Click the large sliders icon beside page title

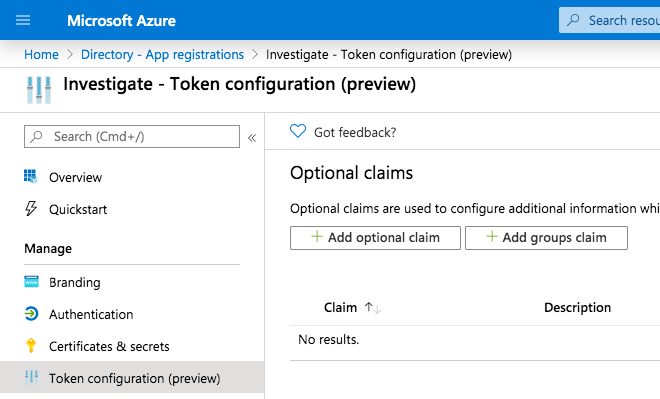pyautogui.click(x=39, y=90)
